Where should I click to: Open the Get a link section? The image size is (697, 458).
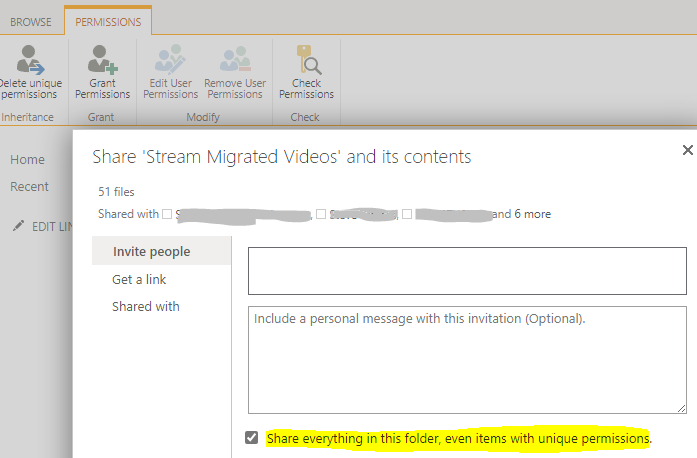139,279
